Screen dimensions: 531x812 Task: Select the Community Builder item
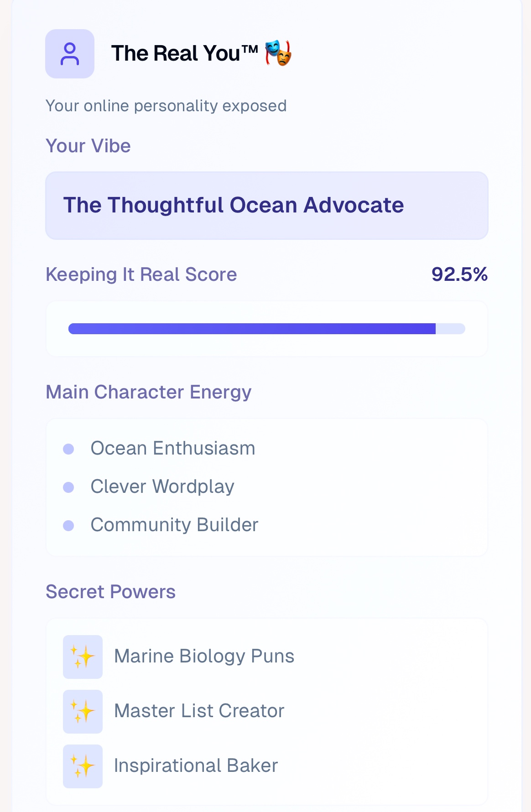tap(174, 525)
